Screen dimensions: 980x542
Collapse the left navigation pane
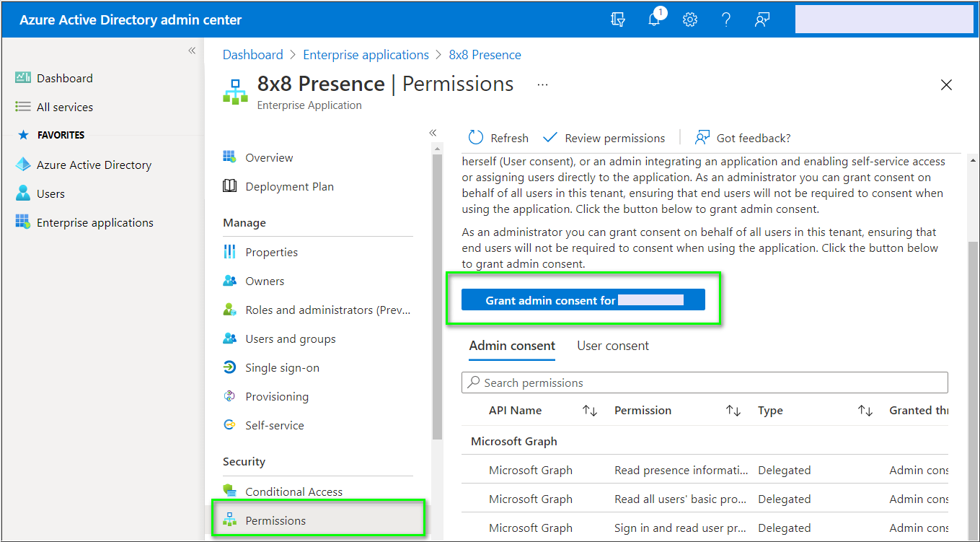click(x=192, y=51)
